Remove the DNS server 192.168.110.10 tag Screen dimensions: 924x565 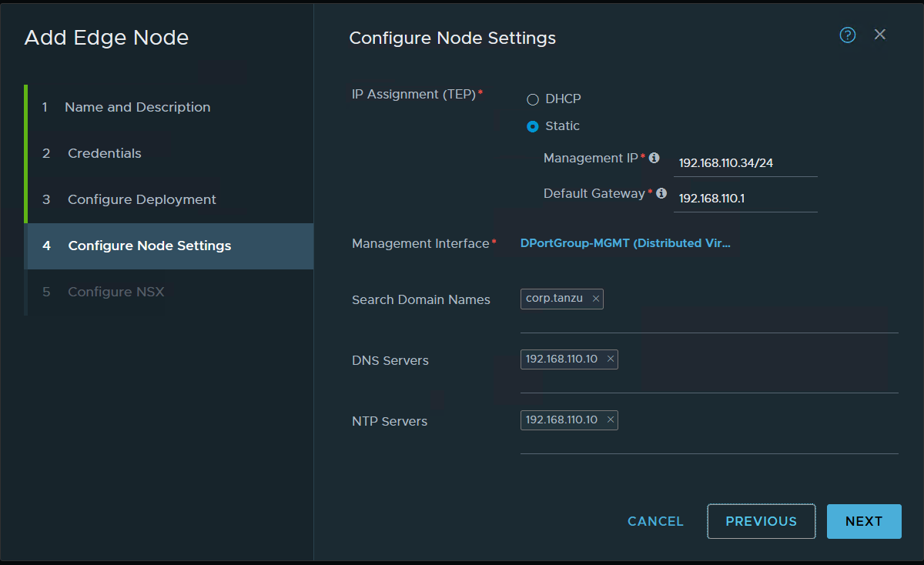pos(611,359)
